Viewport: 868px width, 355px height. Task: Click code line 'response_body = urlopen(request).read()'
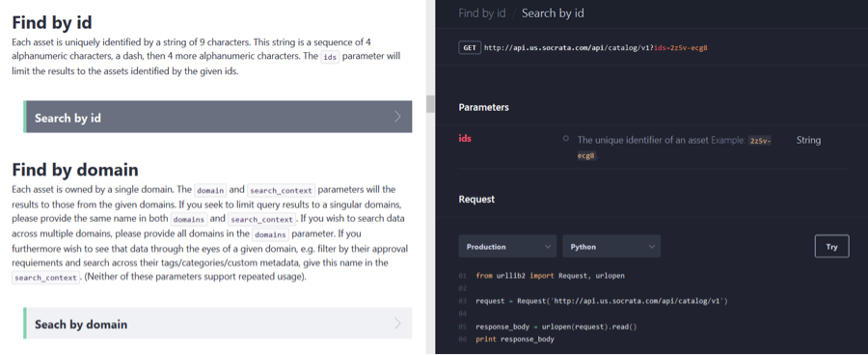(556, 327)
